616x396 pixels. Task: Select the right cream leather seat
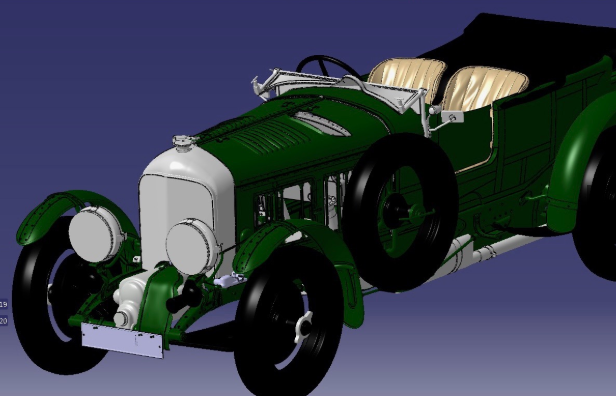click(x=484, y=88)
